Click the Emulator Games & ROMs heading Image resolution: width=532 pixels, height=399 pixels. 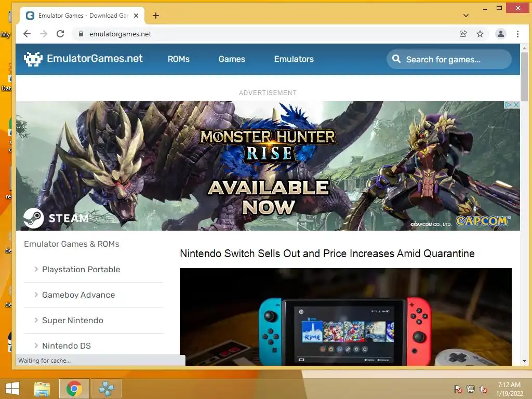coord(72,244)
